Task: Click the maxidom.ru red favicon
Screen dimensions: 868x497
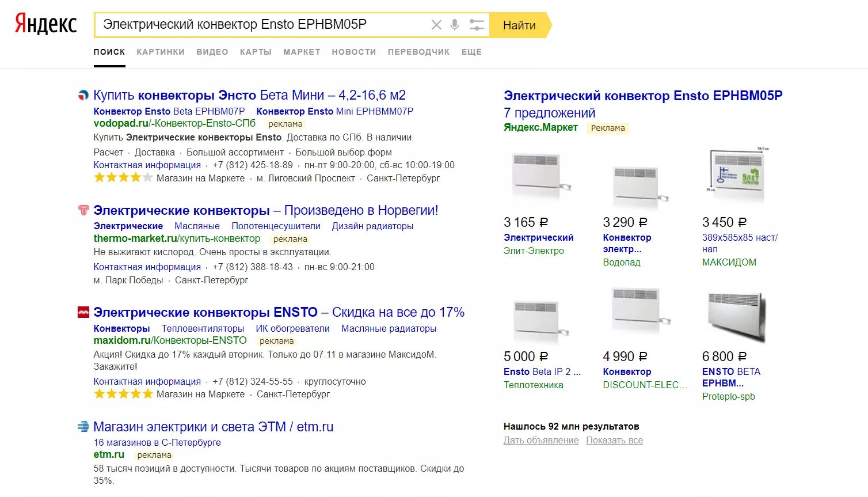Action: tap(83, 313)
